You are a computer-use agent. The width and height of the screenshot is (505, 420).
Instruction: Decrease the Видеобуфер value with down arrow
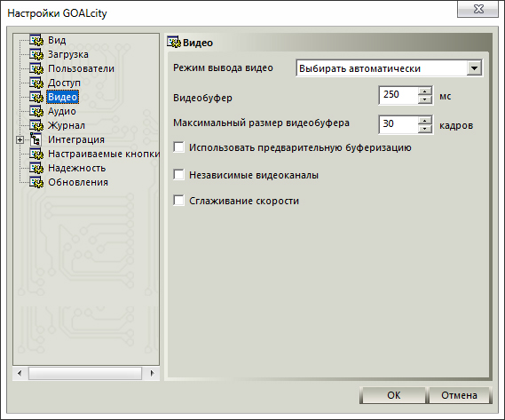(425, 99)
